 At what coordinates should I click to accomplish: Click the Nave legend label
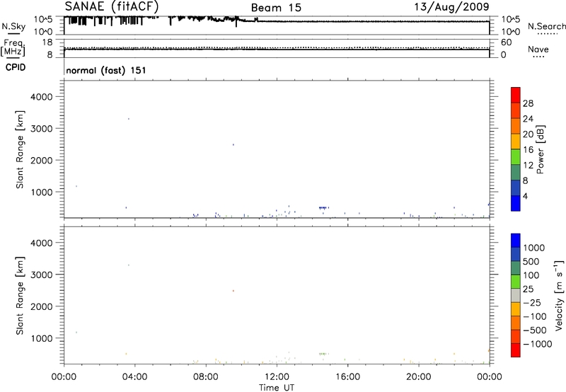coord(538,50)
